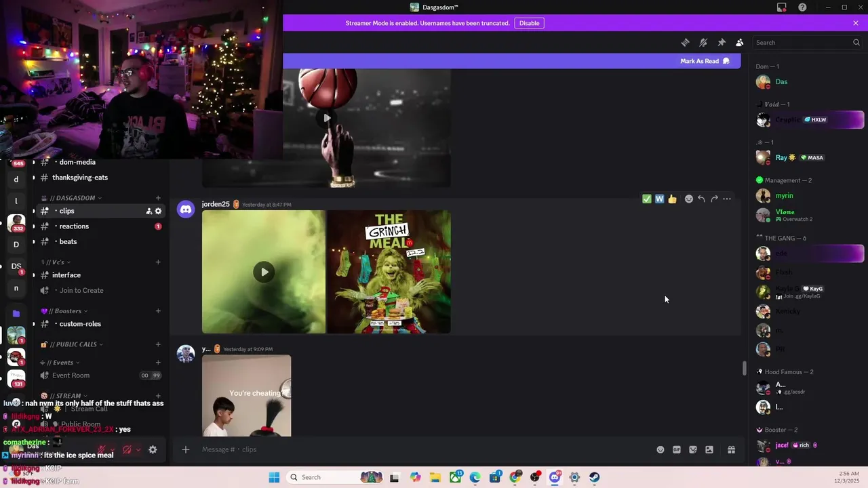The height and width of the screenshot is (488, 868).
Task: Click the search magnifier icon in the header
Action: point(856,42)
